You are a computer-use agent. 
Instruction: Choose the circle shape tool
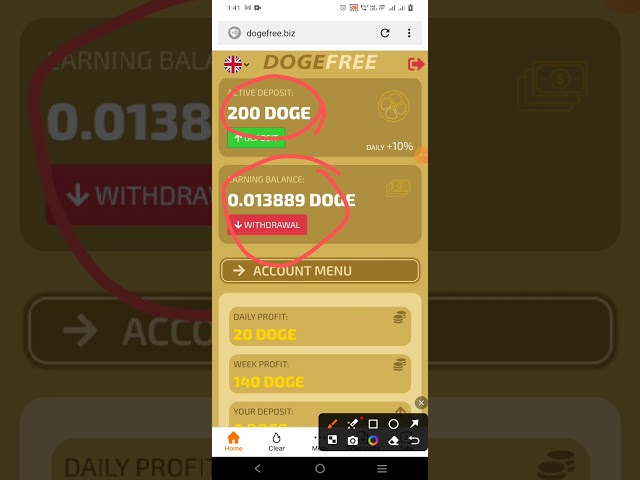coord(393,424)
